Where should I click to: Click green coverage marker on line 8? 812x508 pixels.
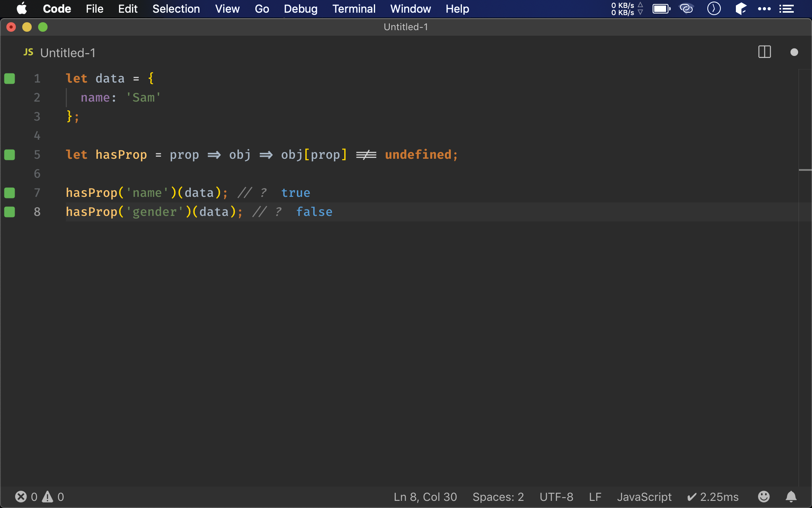[x=10, y=212]
